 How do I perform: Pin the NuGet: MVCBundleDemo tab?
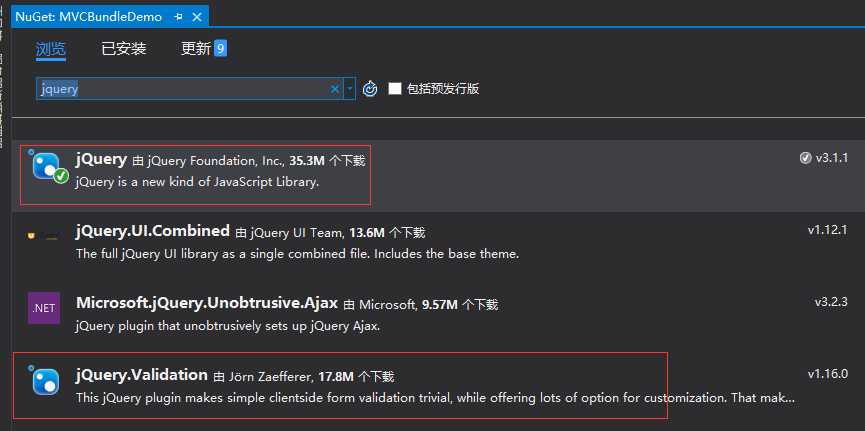[x=178, y=17]
